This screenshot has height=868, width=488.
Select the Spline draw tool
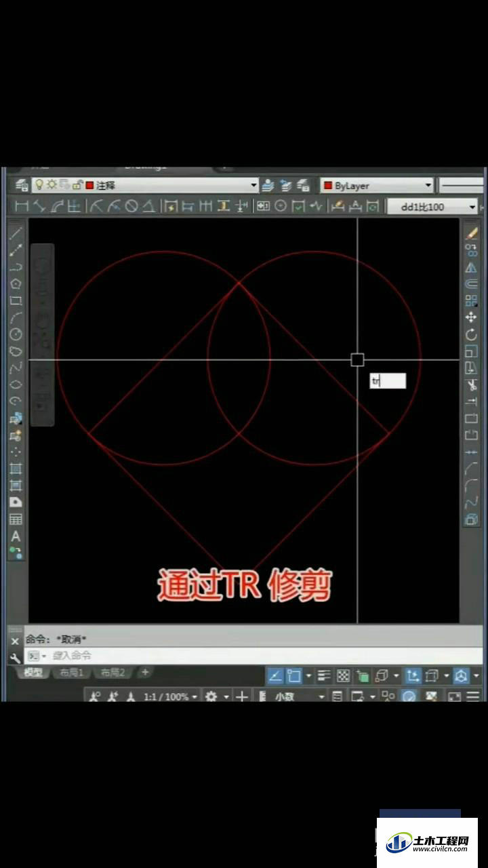16,368
